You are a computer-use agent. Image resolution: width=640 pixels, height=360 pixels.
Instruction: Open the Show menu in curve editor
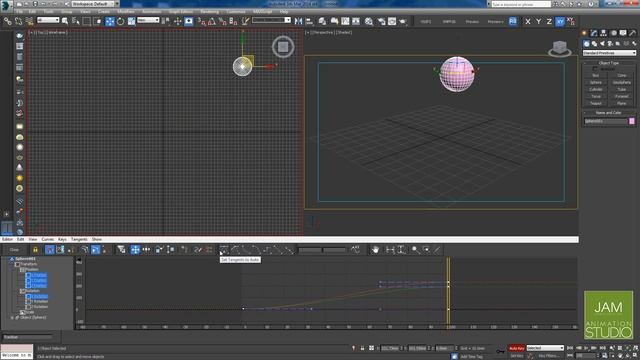pos(97,239)
